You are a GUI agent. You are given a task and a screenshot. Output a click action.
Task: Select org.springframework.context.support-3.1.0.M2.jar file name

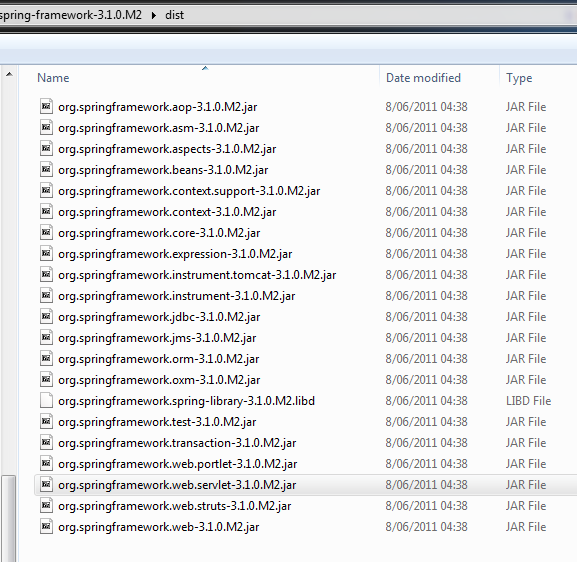(189, 191)
